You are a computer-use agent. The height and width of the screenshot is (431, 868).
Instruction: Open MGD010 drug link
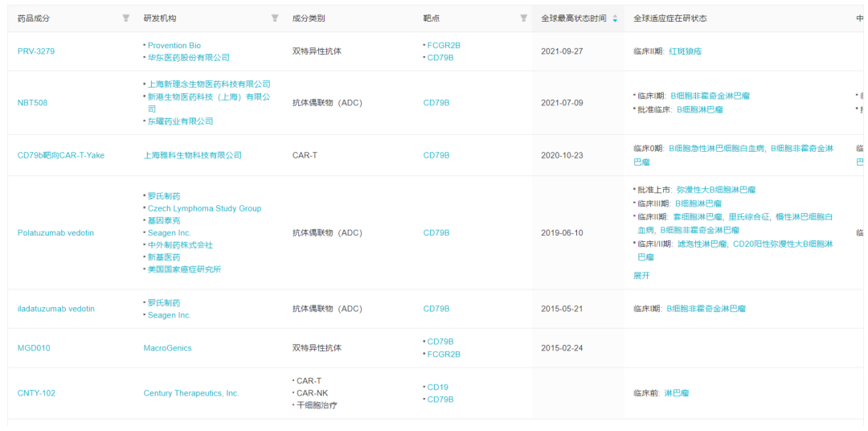33,348
